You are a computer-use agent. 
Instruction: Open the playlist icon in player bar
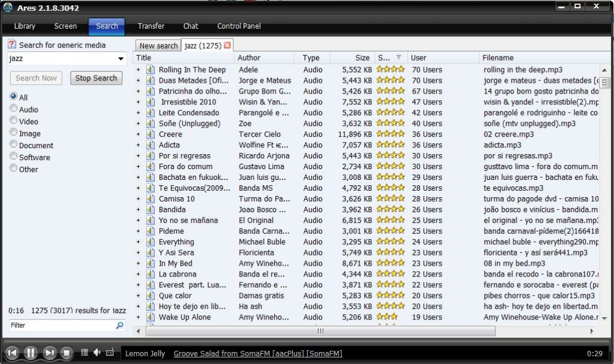coord(84,352)
